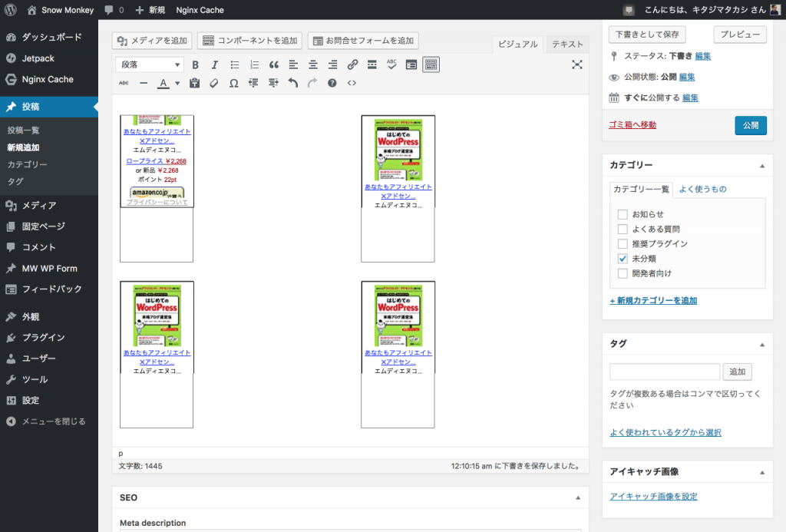Increase the paragraph indent

point(273,83)
